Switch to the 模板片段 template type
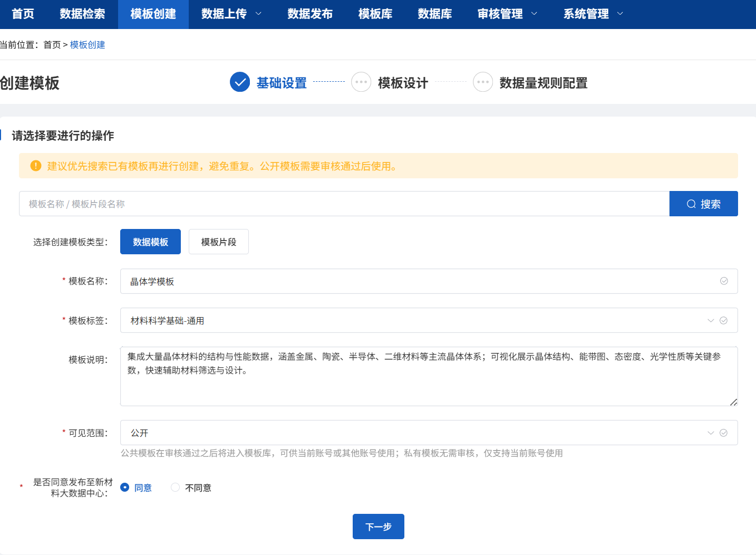Screen dimensions: 756x555 click(x=218, y=241)
